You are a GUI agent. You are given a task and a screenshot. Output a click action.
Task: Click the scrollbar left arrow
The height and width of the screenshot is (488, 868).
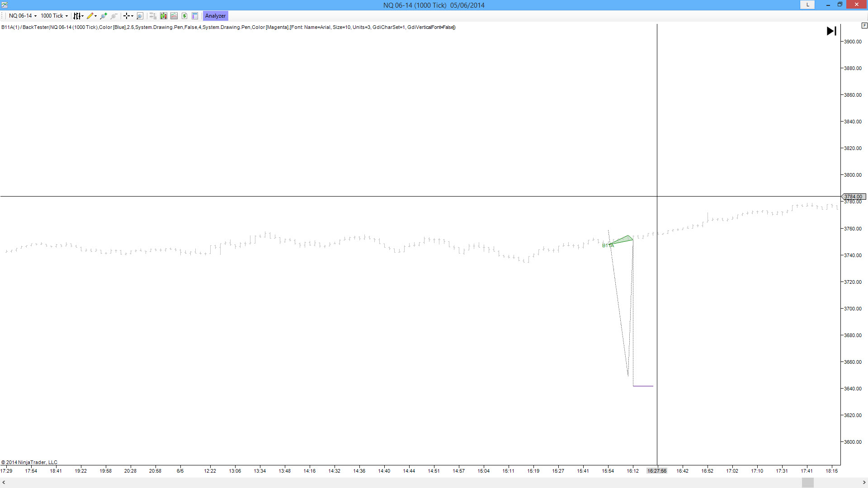[4, 483]
